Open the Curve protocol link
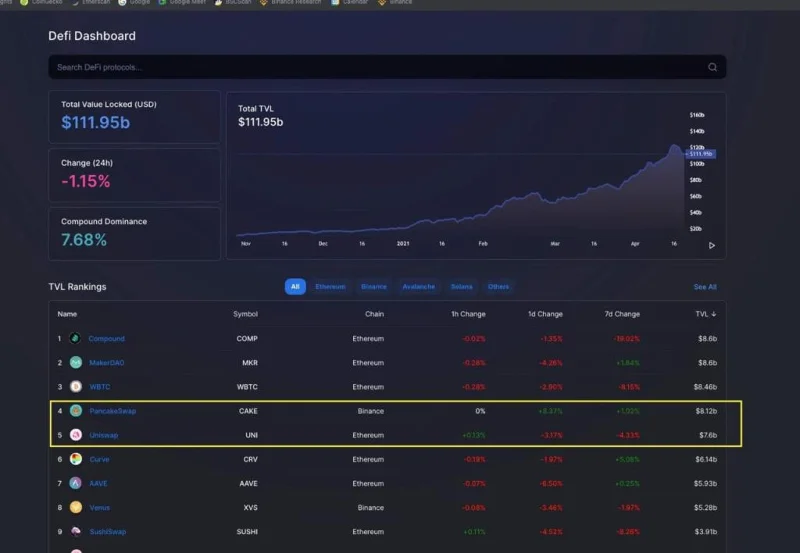The image size is (800, 553). click(x=99, y=459)
